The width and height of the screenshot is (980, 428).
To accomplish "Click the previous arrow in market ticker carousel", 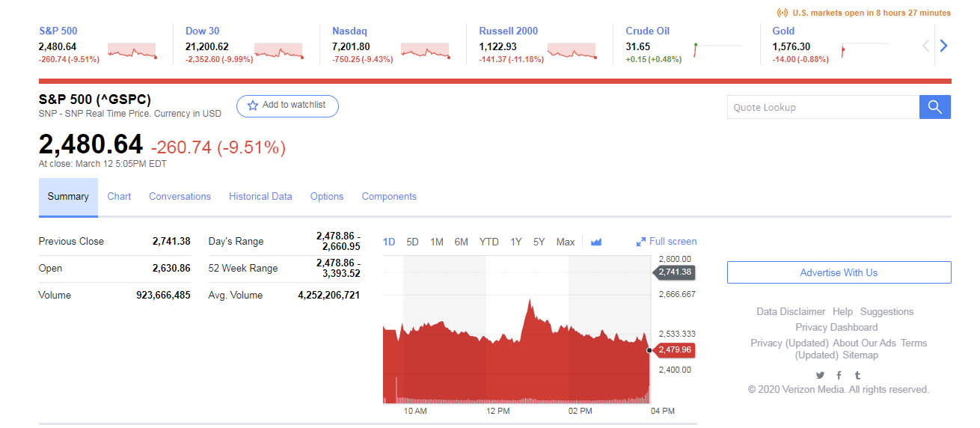I will pyautogui.click(x=925, y=46).
